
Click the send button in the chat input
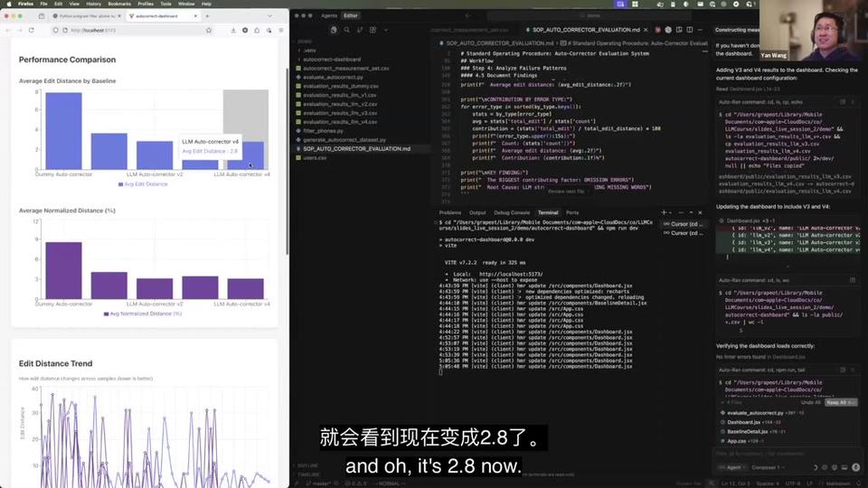(x=856, y=467)
